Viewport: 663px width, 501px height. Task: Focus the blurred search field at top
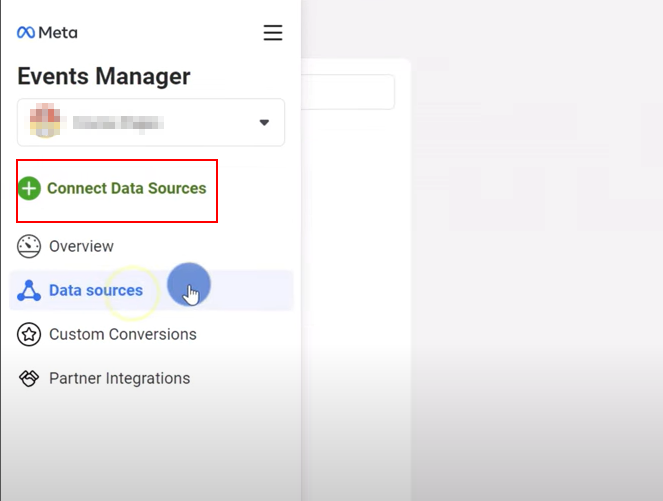pyautogui.click(x=348, y=92)
